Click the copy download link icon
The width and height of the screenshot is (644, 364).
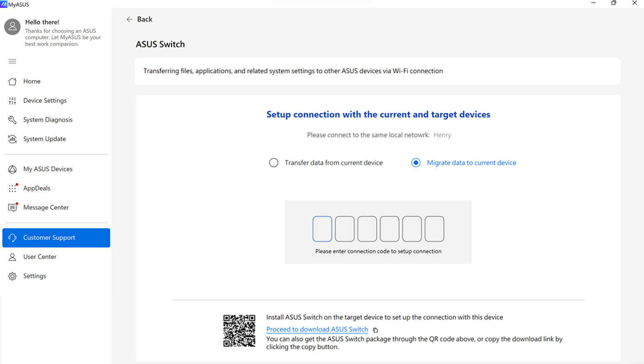pyautogui.click(x=375, y=330)
